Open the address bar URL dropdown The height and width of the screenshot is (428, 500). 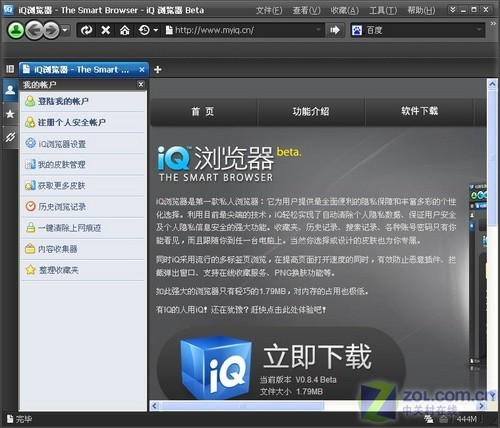pos(318,30)
